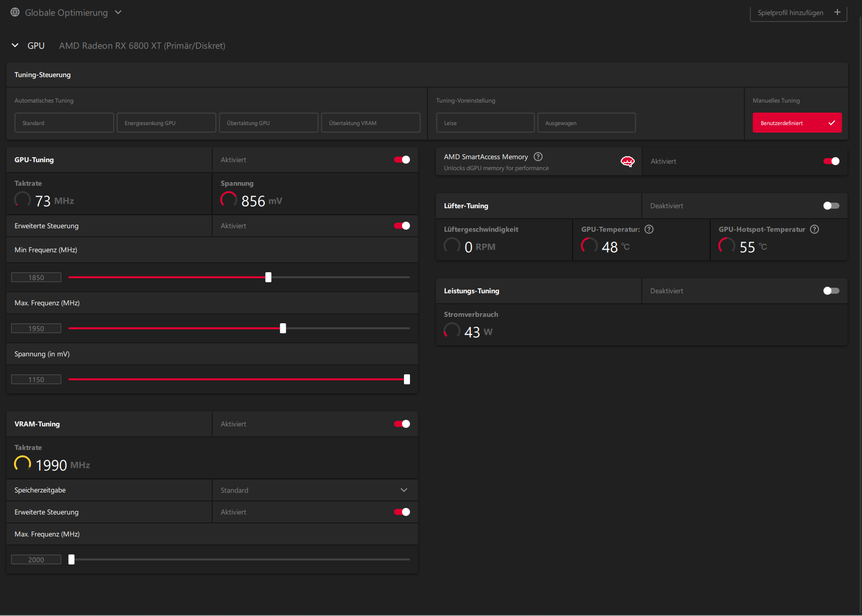
Task: Click the Lüfter-Tuning Deaktiviert status text
Action: (x=666, y=206)
